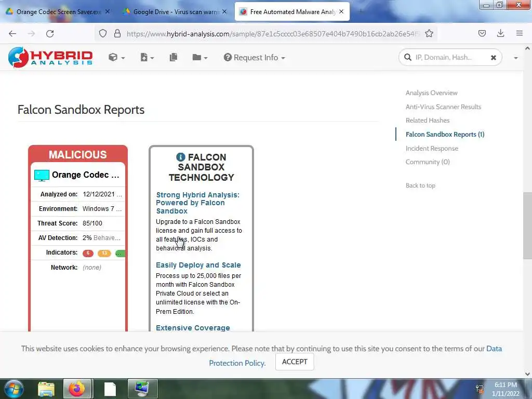Open the monitor application taskbar icon

142,389
